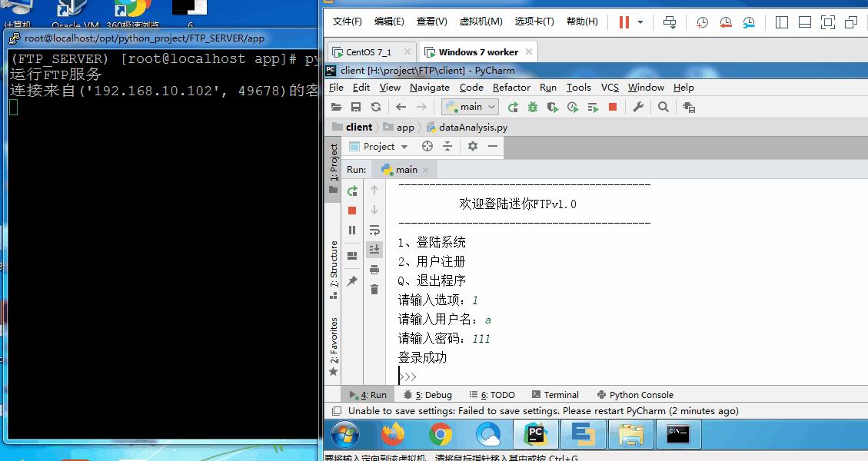The width and height of the screenshot is (868, 461).
Task: Run with coverage shield icon
Action: click(x=553, y=107)
